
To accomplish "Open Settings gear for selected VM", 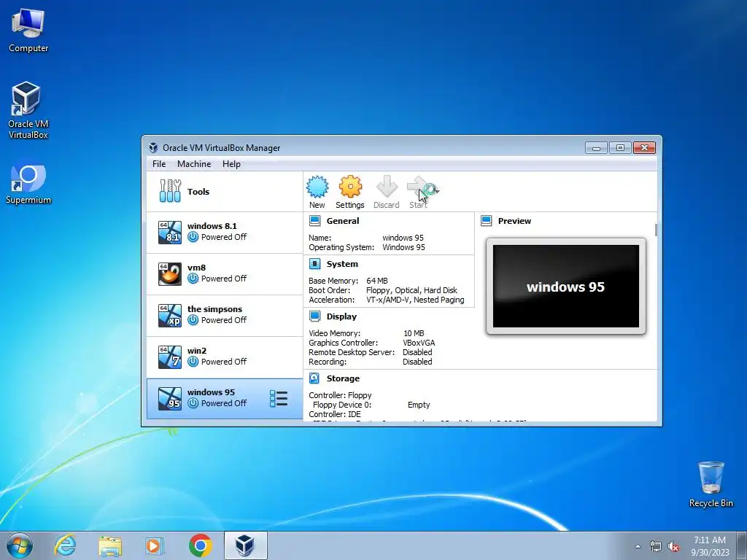I will (350, 187).
